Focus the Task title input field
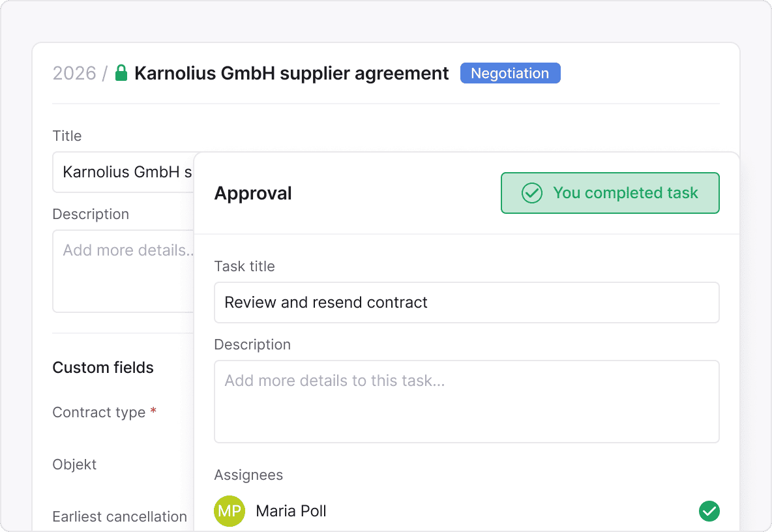Viewport: 772px width, 532px height. 466,303
